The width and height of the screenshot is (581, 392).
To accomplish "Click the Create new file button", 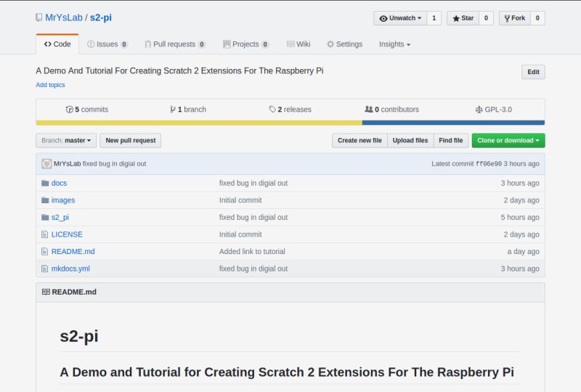I will pos(359,140).
